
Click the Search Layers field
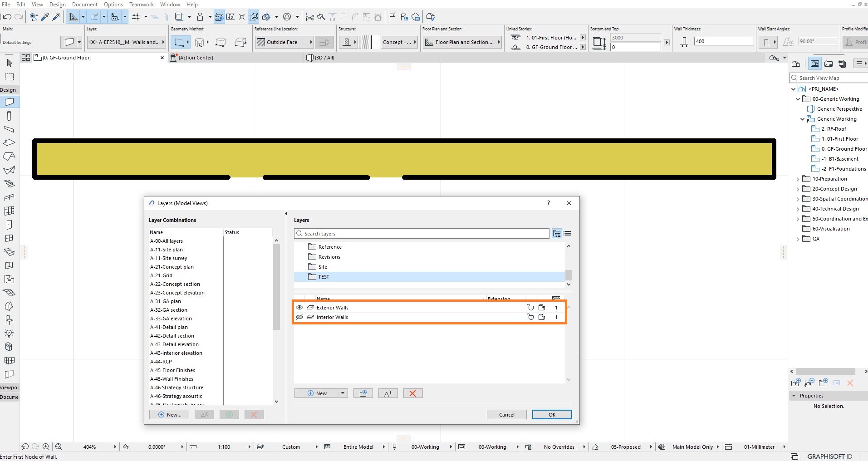[x=422, y=234]
